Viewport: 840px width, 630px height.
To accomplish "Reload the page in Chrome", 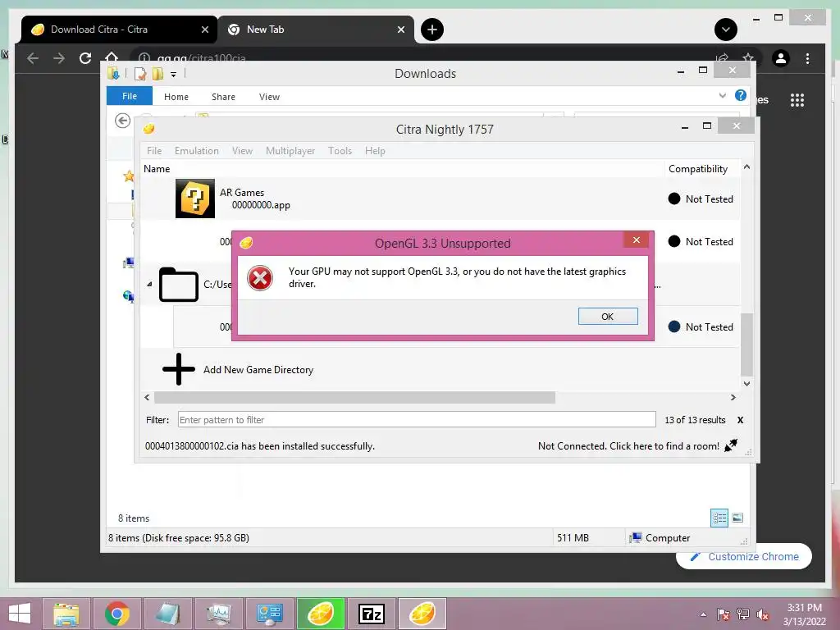I will click(85, 58).
